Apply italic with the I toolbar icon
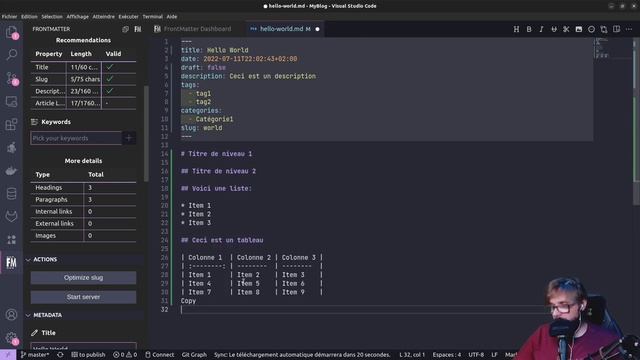The width and height of the screenshot is (640, 360). (x=541, y=29)
